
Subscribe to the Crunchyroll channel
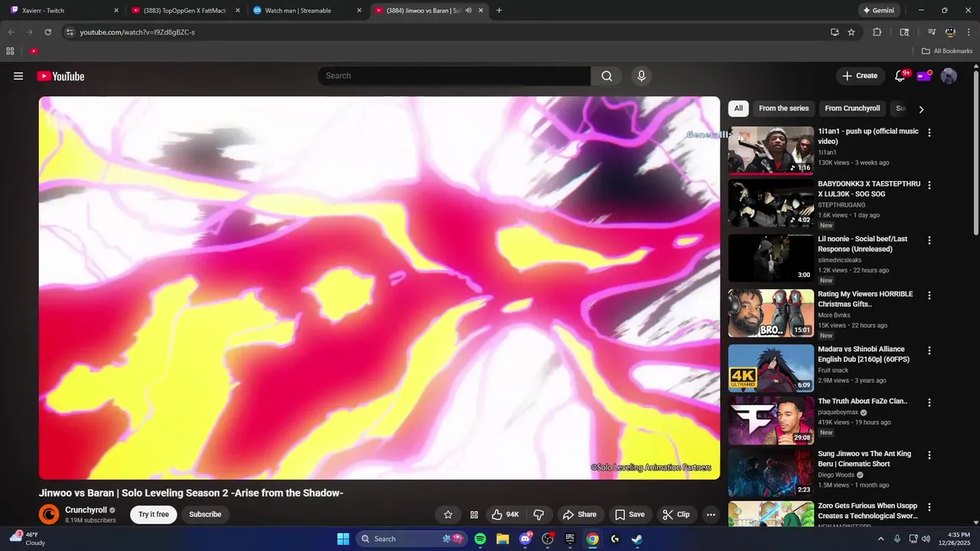coord(205,514)
